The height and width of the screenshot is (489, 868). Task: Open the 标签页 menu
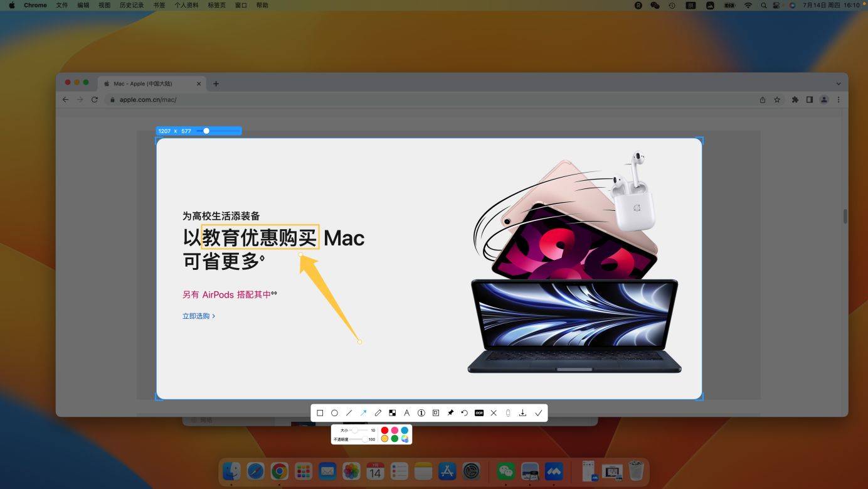click(x=216, y=5)
